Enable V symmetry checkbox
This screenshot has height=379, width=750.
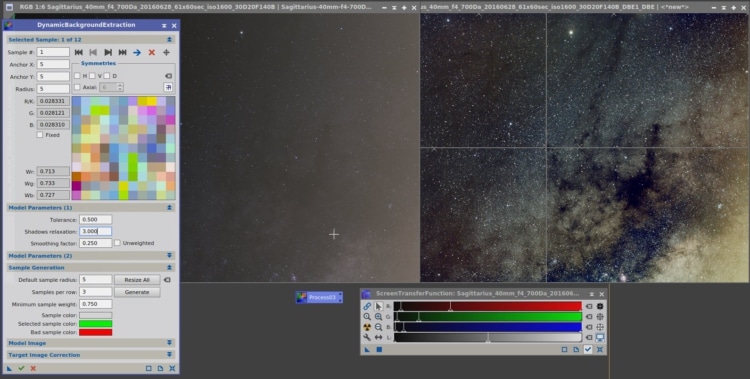[x=92, y=76]
